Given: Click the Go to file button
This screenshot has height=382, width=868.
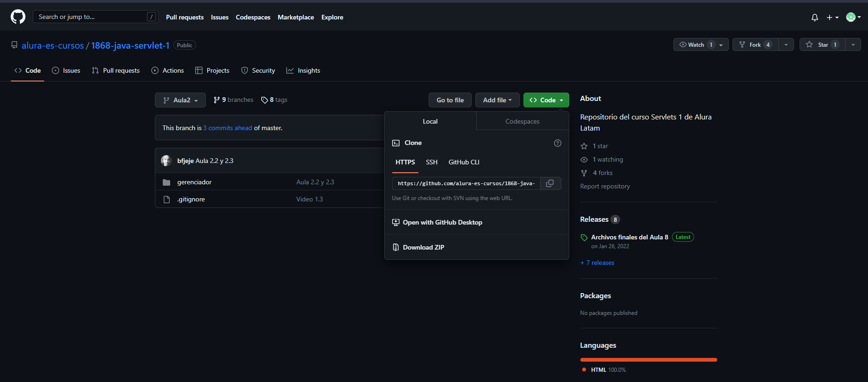Looking at the screenshot, I should (x=450, y=100).
